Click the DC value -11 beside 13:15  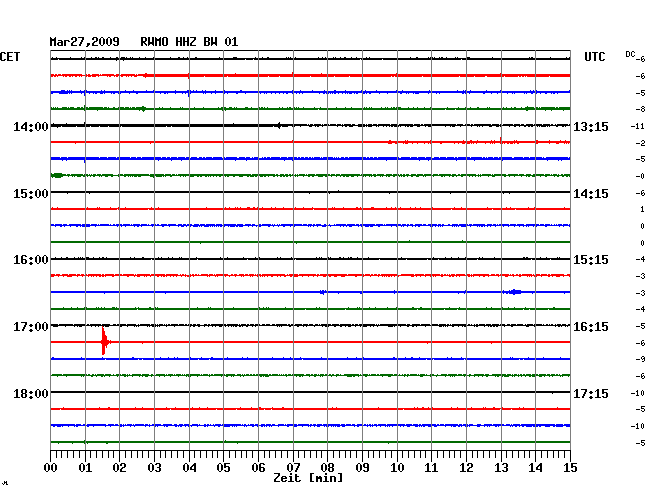638,126
